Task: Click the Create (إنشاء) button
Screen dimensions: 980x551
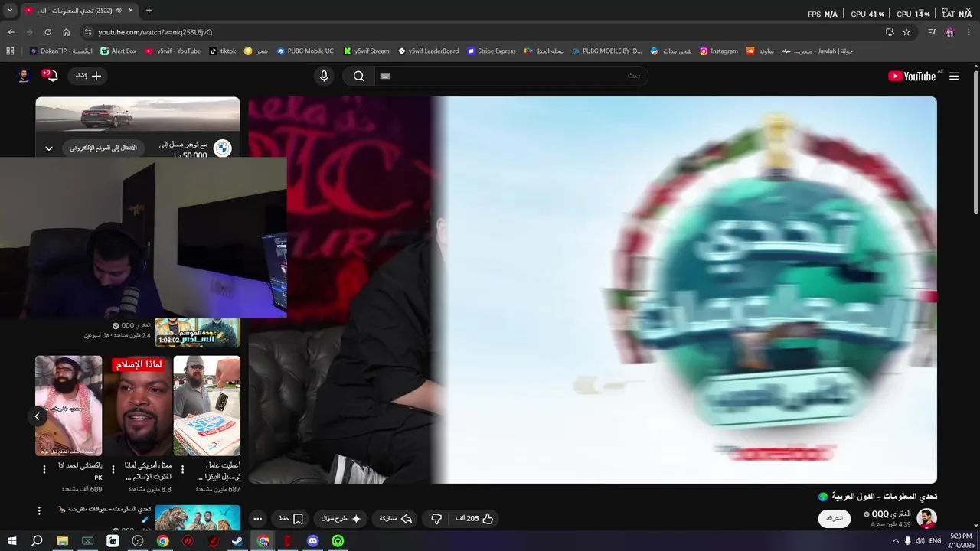Action: click(x=88, y=76)
